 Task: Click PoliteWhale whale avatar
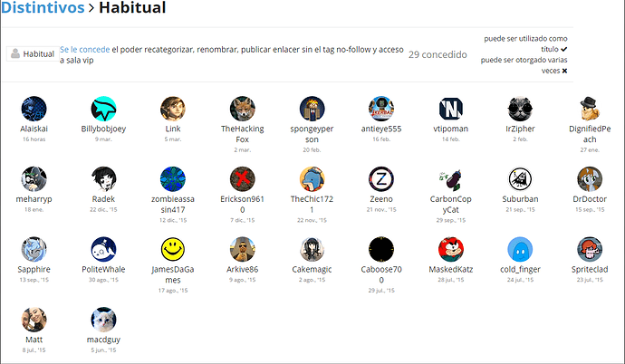tap(103, 249)
